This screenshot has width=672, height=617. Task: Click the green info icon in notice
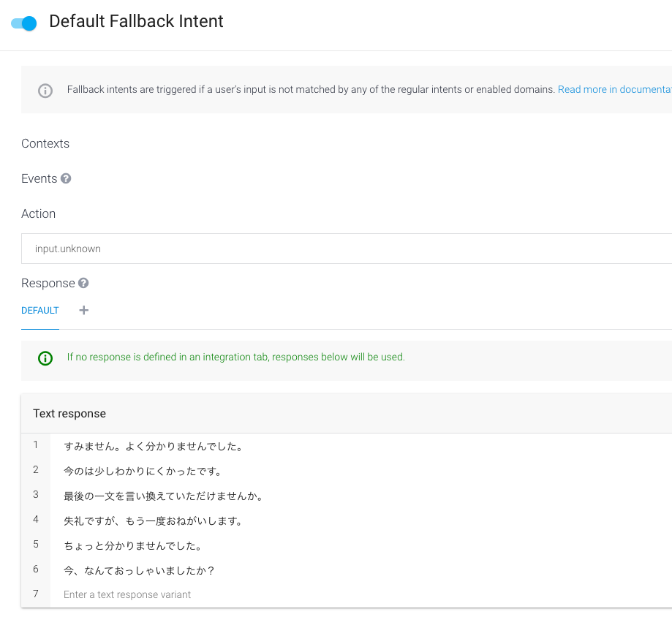45,357
